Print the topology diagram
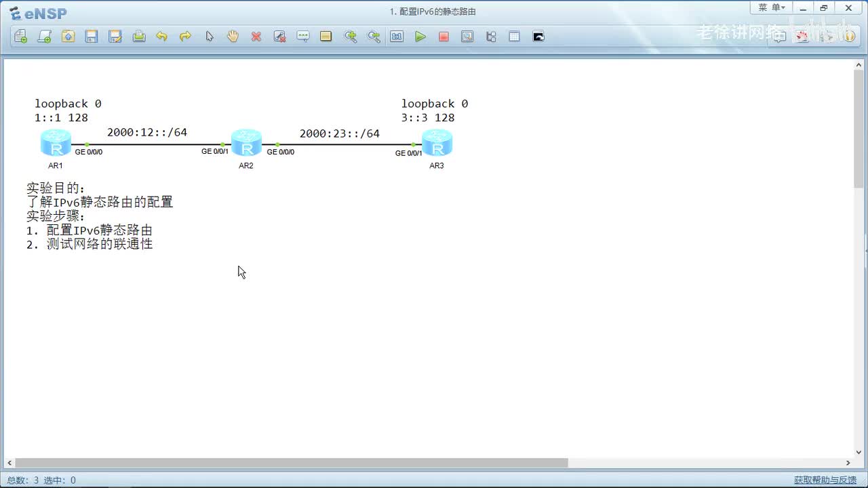868x488 pixels. coord(139,37)
